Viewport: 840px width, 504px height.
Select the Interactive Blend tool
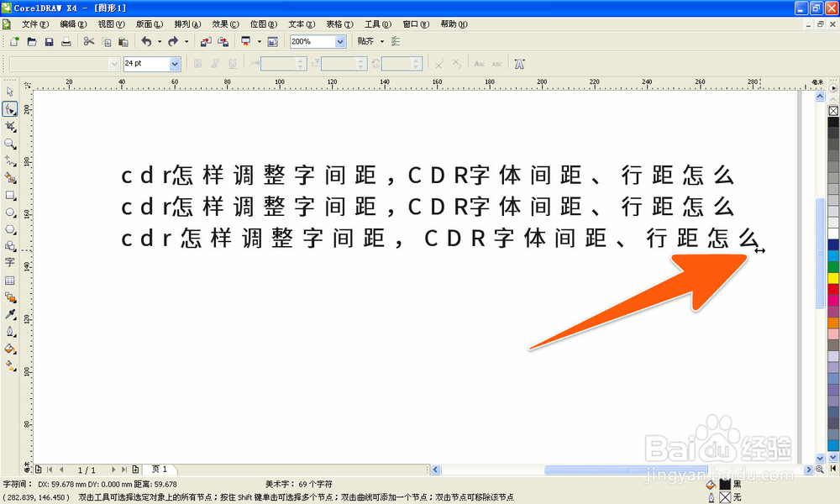coord(9,297)
